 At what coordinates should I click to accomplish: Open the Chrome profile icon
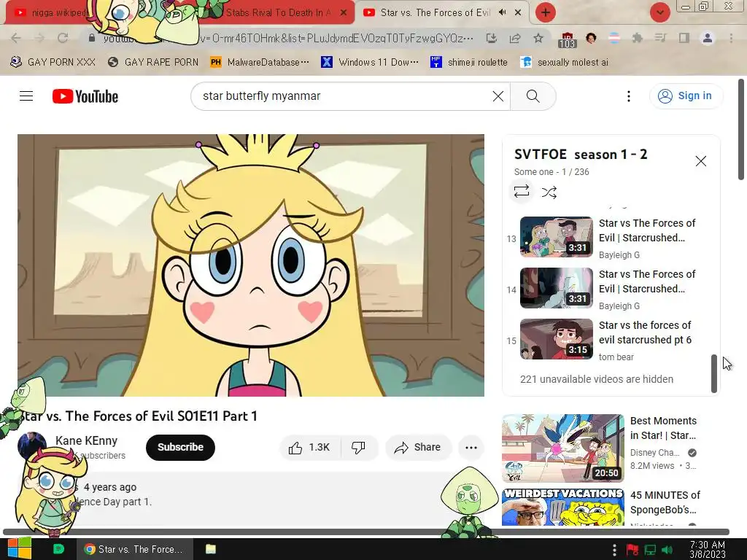coord(708,38)
